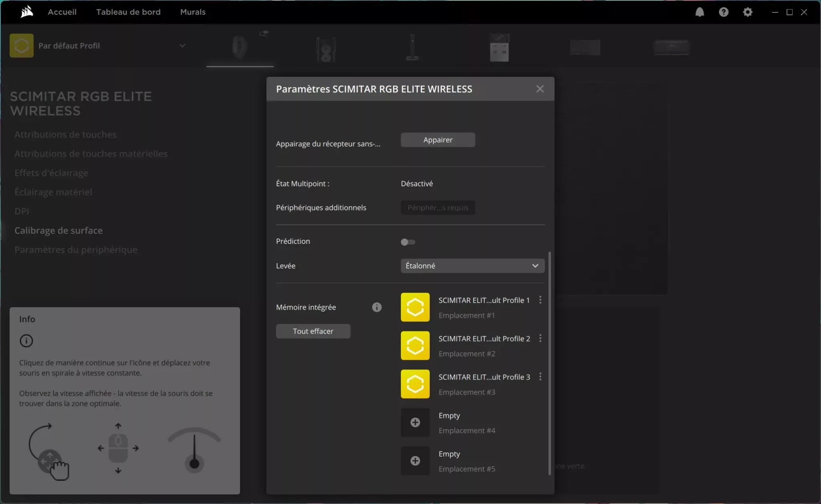Open the iCUE settings gear icon

[747, 12]
